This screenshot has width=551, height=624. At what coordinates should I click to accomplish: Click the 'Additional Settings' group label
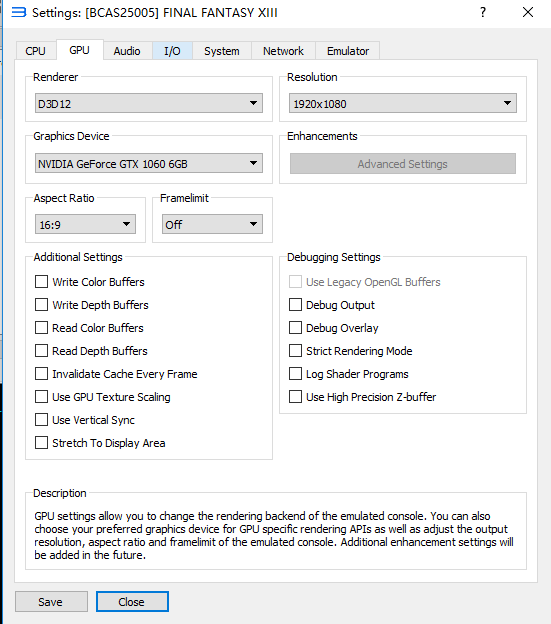point(78,257)
